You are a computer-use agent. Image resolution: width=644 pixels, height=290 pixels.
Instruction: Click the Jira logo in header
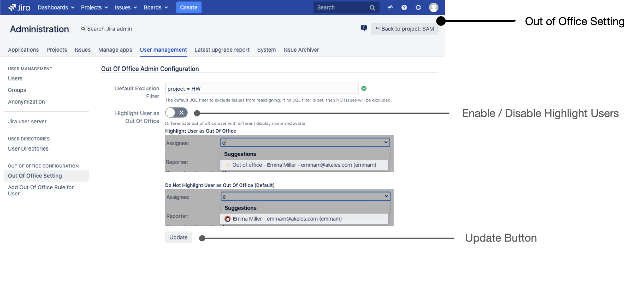19,8
